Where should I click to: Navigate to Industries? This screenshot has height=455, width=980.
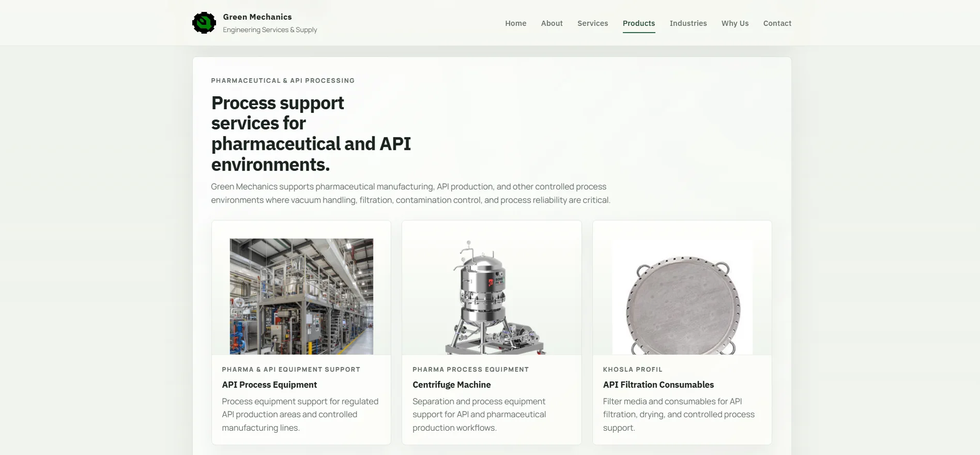tap(688, 23)
